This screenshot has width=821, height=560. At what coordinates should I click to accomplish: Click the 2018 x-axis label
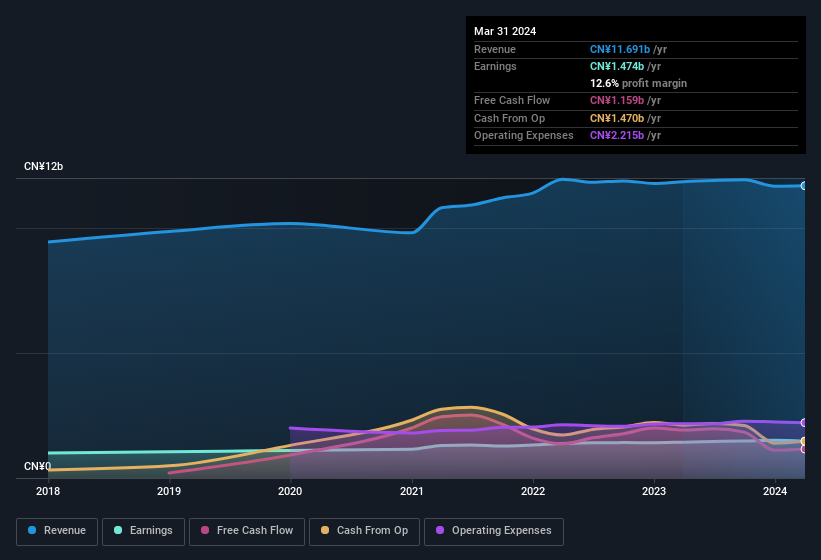pos(48,491)
